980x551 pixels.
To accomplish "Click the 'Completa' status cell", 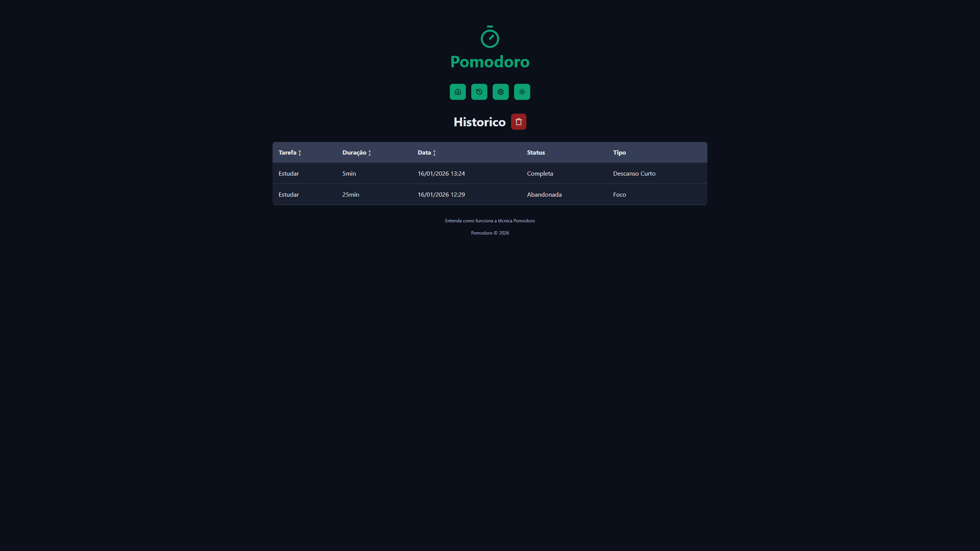I will (540, 173).
